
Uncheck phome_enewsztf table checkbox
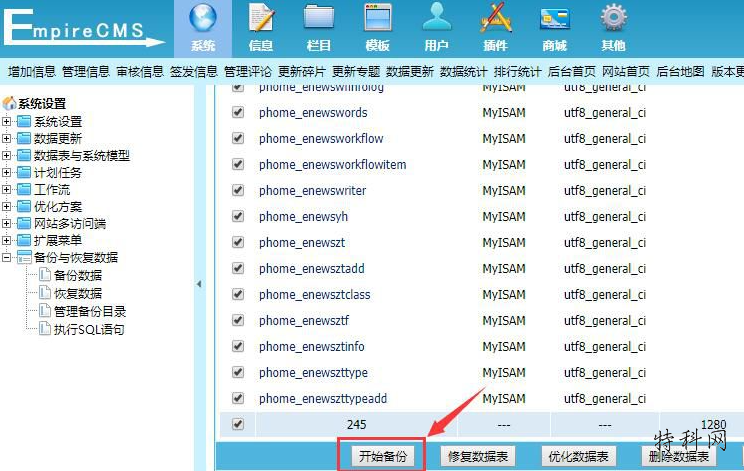tap(238, 321)
